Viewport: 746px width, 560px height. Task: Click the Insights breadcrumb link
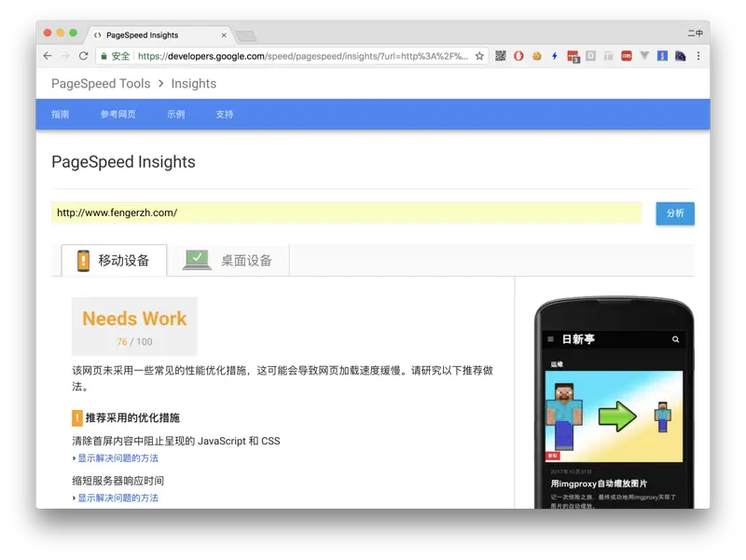(x=194, y=84)
